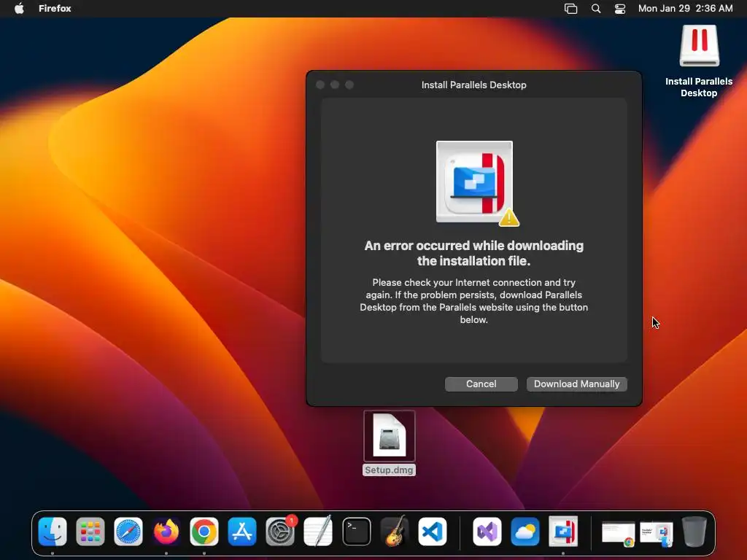Open System Settings from the Dock

tap(280, 532)
